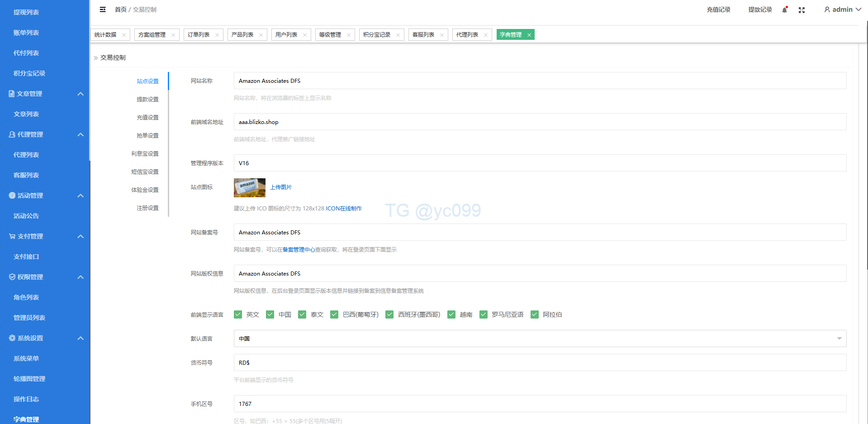The height and width of the screenshot is (424, 868).
Task: Select 提款设置 in the settings menu
Action: [x=147, y=99]
